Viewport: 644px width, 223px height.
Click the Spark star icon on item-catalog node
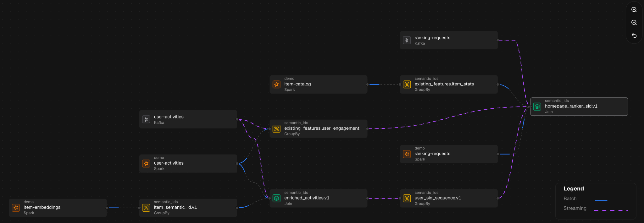click(276, 84)
